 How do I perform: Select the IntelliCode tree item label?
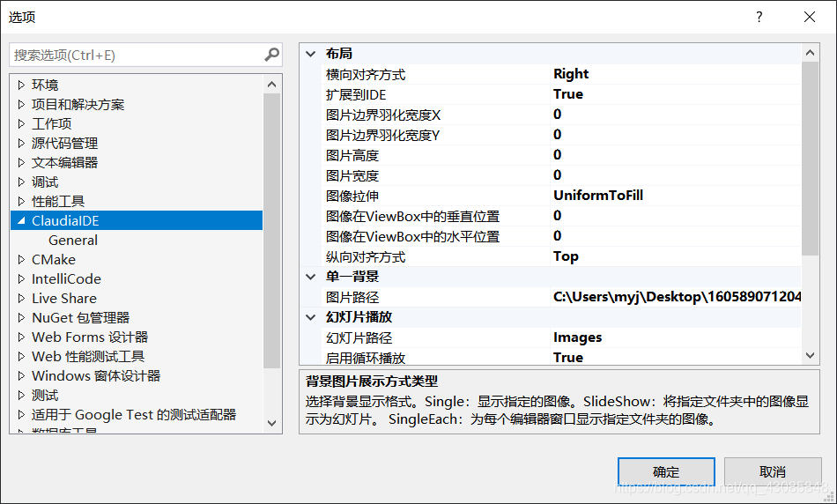[x=66, y=278]
